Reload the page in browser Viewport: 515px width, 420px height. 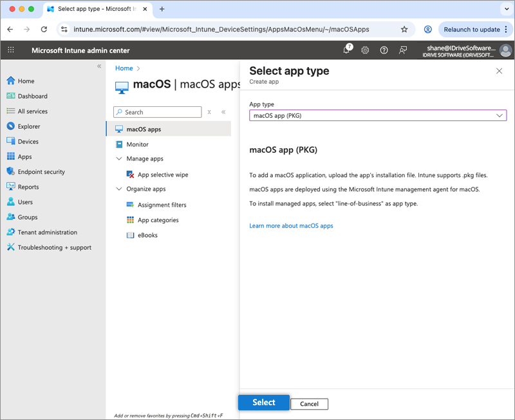click(44, 30)
